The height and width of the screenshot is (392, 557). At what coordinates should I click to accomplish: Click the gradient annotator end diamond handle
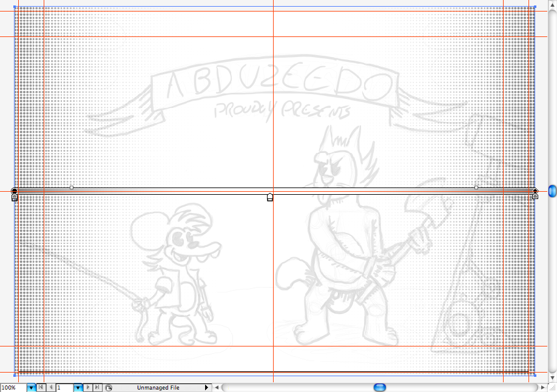click(x=535, y=191)
